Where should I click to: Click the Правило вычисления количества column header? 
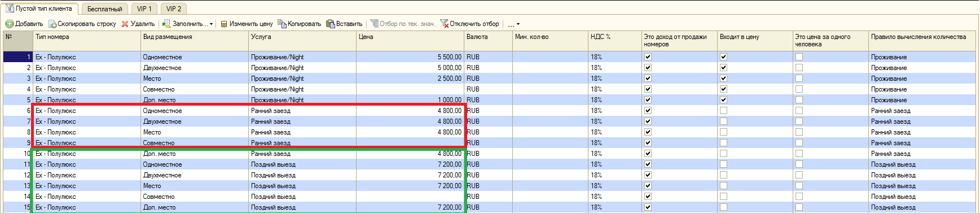pyautogui.click(x=922, y=41)
